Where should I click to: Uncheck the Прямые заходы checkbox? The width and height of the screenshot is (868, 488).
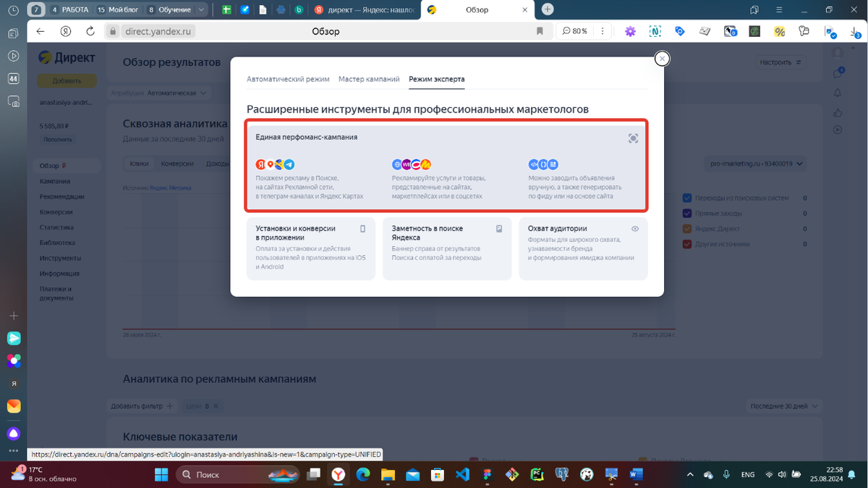686,213
